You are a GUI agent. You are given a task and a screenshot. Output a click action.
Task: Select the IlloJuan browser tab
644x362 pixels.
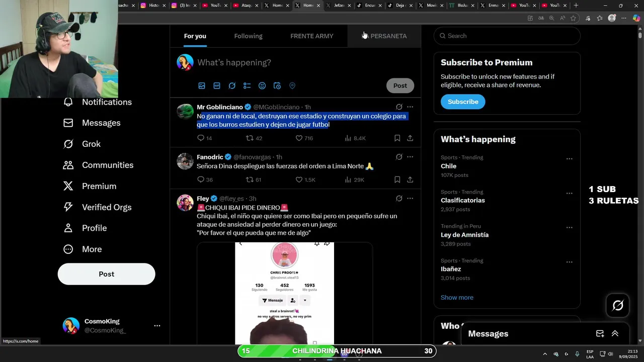click(462, 6)
